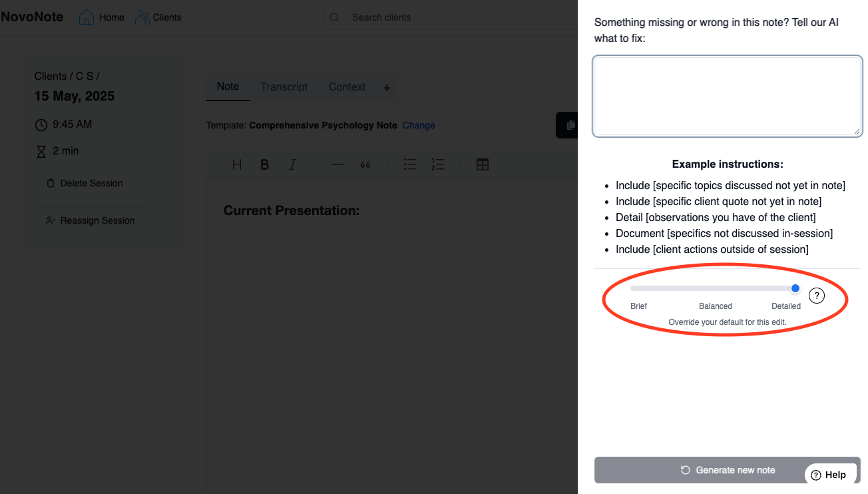Insert a horizontal rule line

(x=337, y=164)
